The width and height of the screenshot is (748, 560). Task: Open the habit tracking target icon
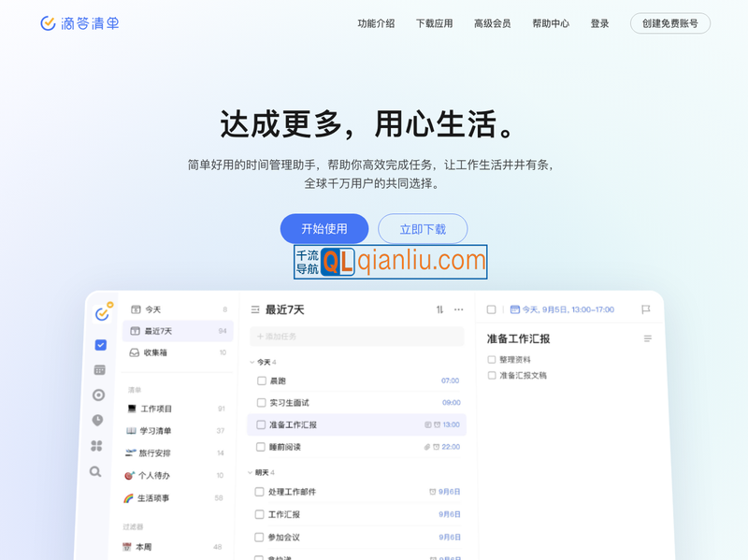(x=96, y=395)
